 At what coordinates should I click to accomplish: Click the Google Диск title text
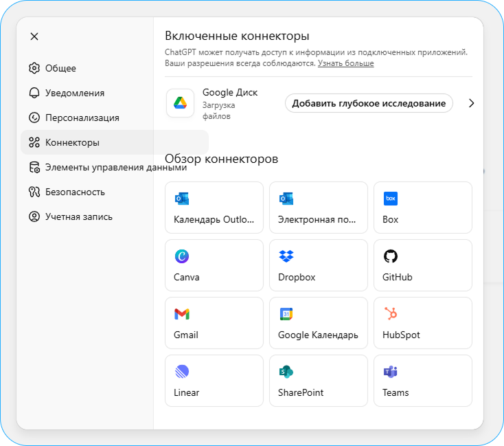tap(230, 93)
